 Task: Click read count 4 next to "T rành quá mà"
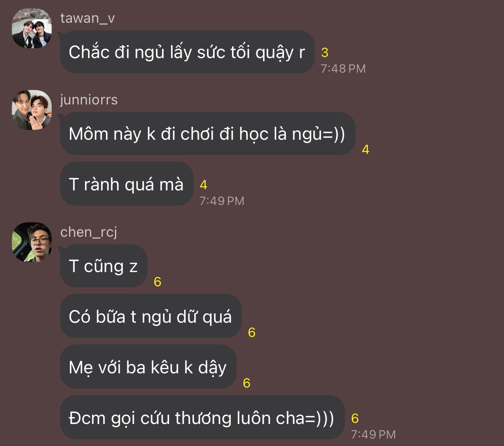click(203, 185)
